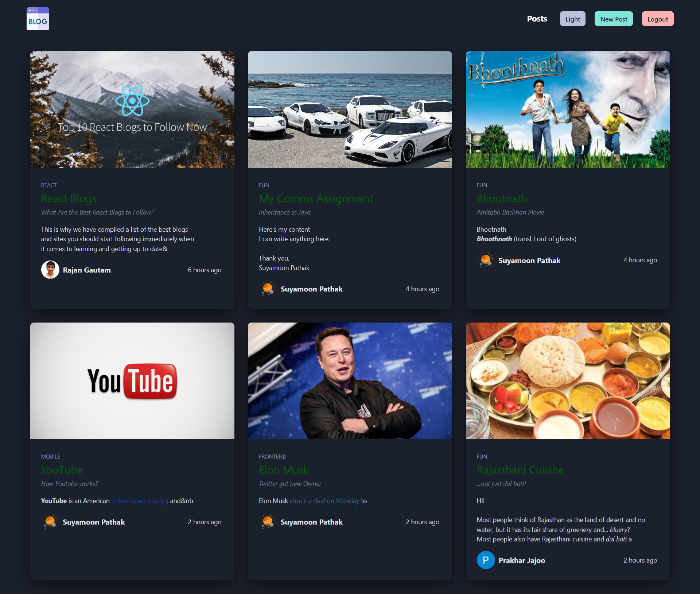The width and height of the screenshot is (700, 594).
Task: Open the React Blogs post
Action: coord(69,198)
